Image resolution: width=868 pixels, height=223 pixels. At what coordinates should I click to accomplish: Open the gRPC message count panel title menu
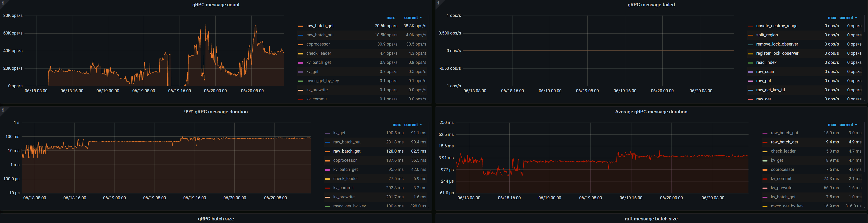[216, 5]
